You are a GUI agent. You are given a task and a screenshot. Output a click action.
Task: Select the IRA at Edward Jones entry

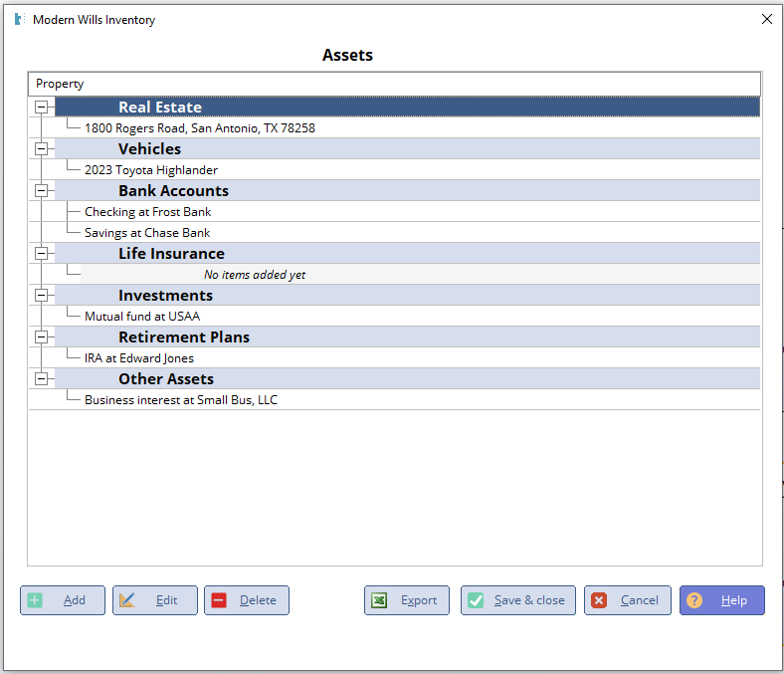click(x=138, y=358)
